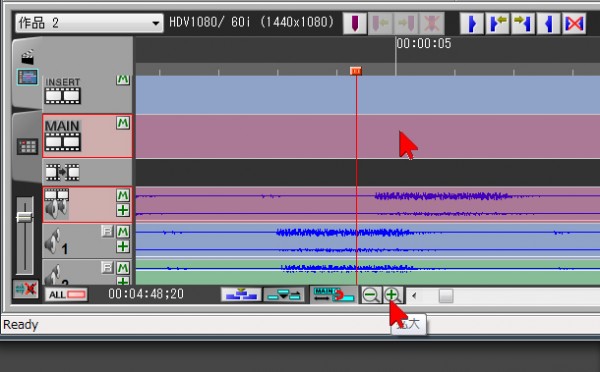This screenshot has height=372, width=600.
Task: Zoom out the timeline with minus magnifier
Action: pyautogui.click(x=371, y=295)
